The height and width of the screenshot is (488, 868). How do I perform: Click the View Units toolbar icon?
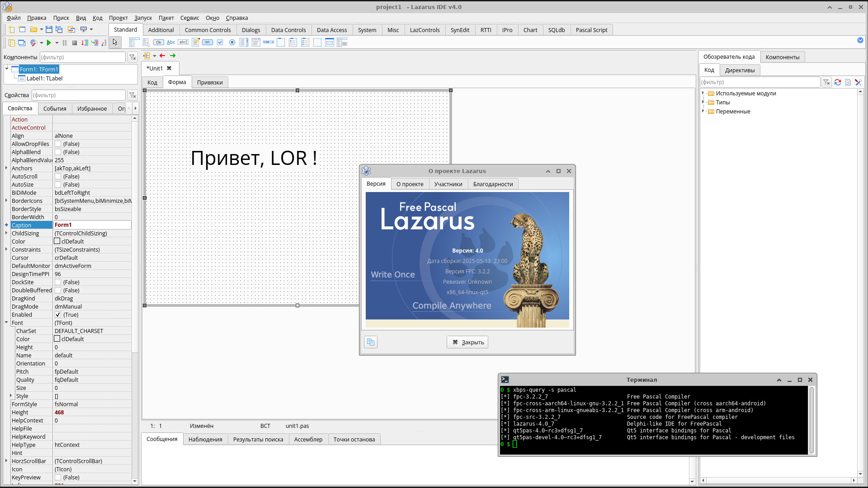(12, 43)
